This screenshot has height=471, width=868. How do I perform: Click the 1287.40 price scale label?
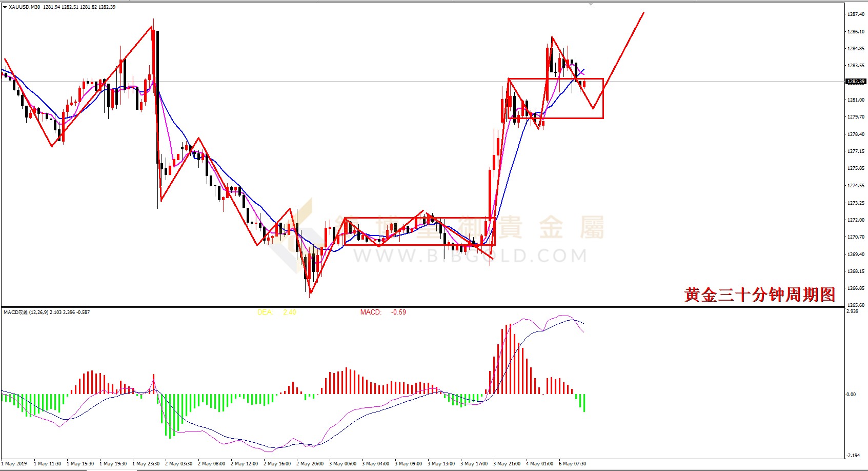pos(856,14)
